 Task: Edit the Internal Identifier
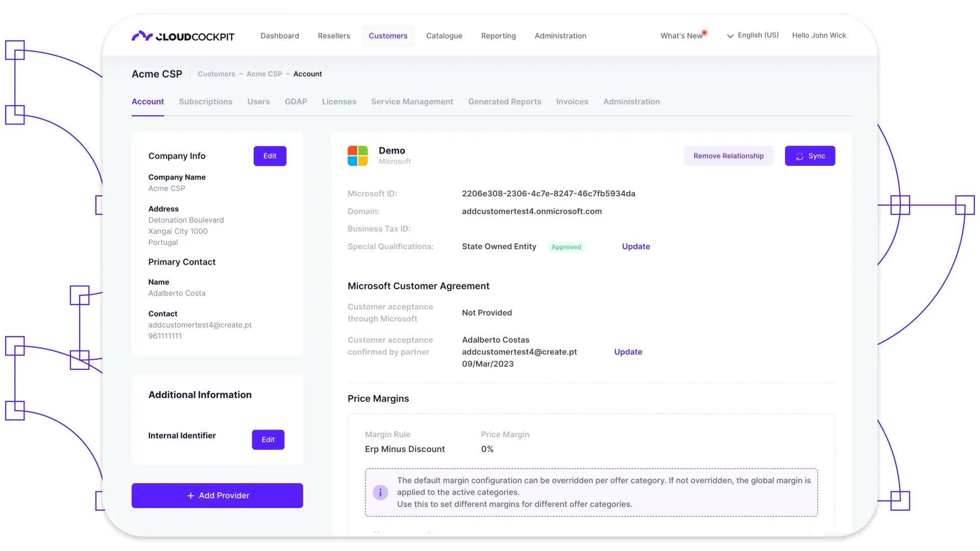tap(268, 439)
